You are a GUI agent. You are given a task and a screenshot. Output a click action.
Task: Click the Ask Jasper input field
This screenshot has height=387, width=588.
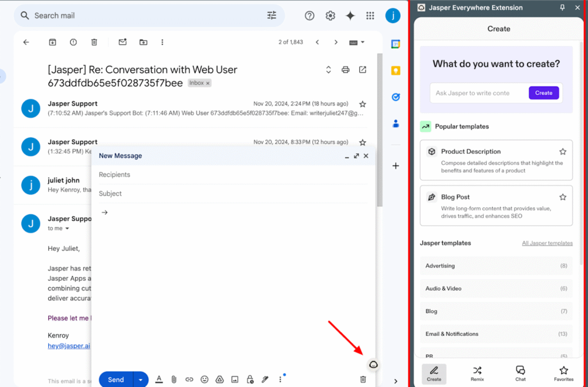point(479,93)
